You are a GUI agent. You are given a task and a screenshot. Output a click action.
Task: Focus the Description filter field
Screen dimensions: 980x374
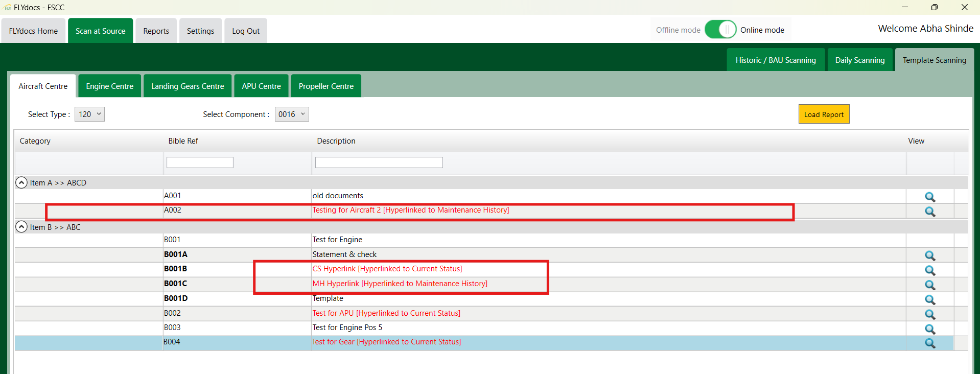click(379, 162)
